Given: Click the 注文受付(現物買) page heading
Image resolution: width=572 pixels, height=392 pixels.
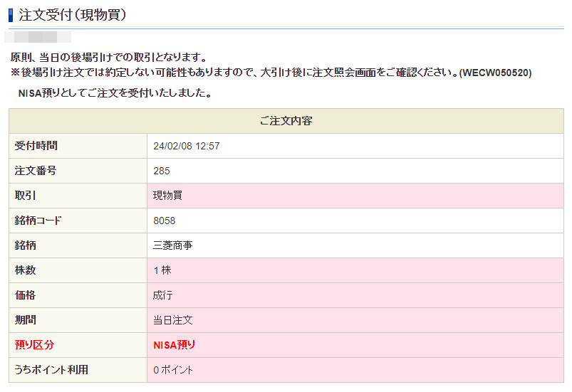Looking at the screenshot, I should [73, 15].
